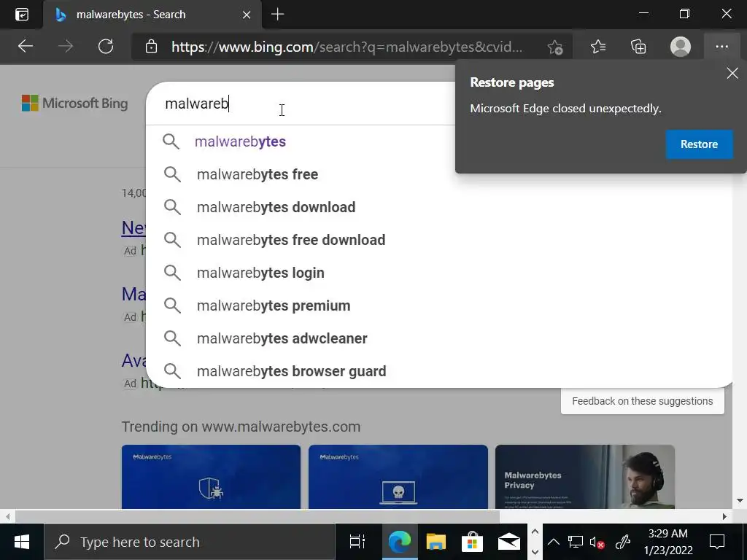
Task: Click the Microsoft Edge taskbar icon
Action: (x=399, y=542)
